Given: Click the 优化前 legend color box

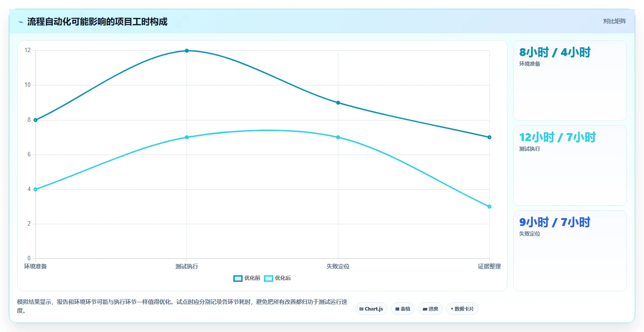Looking at the screenshot, I should (x=238, y=278).
